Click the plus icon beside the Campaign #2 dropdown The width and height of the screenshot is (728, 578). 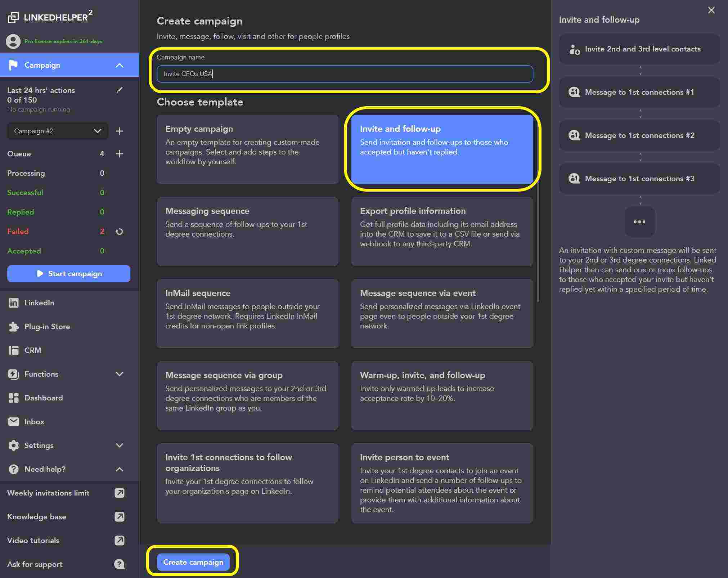120,131
